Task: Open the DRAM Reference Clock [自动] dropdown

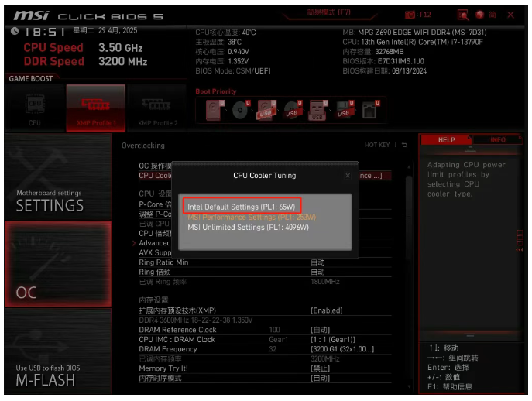Action: coord(321,330)
